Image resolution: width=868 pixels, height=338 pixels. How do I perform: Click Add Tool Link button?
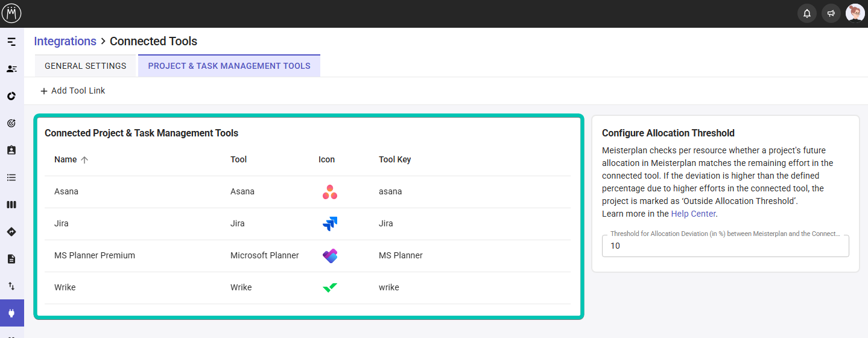pos(72,91)
